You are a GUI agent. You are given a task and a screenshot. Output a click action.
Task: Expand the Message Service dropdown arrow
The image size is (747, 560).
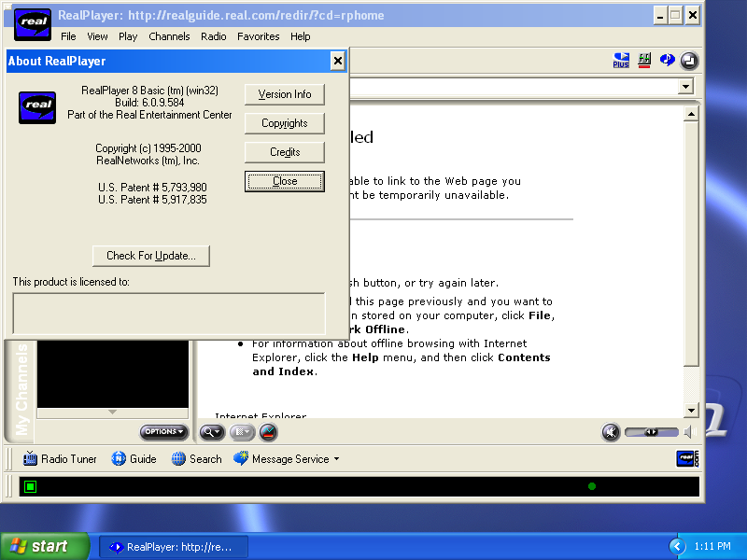pyautogui.click(x=336, y=459)
